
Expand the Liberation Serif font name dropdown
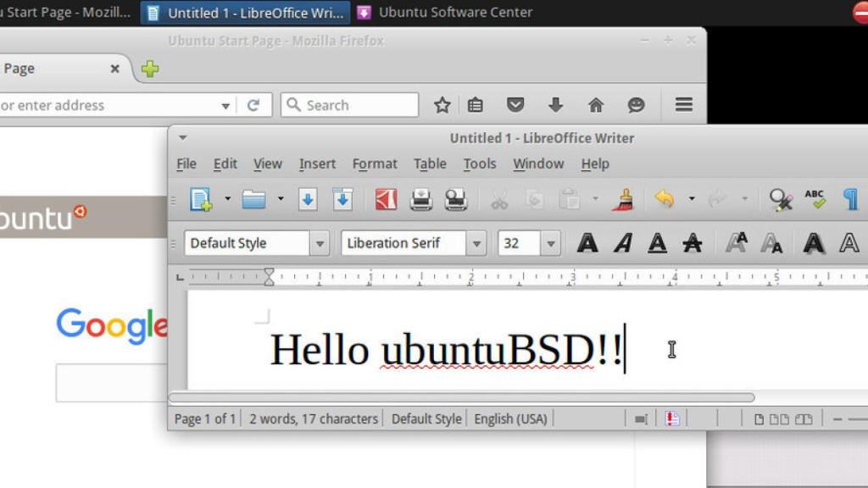coord(477,243)
